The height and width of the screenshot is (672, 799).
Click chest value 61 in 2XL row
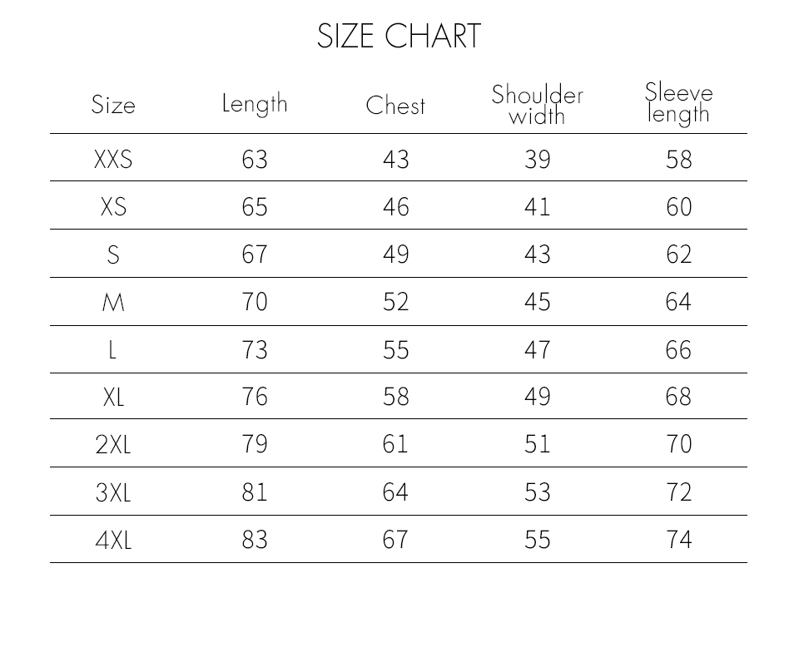point(396,445)
